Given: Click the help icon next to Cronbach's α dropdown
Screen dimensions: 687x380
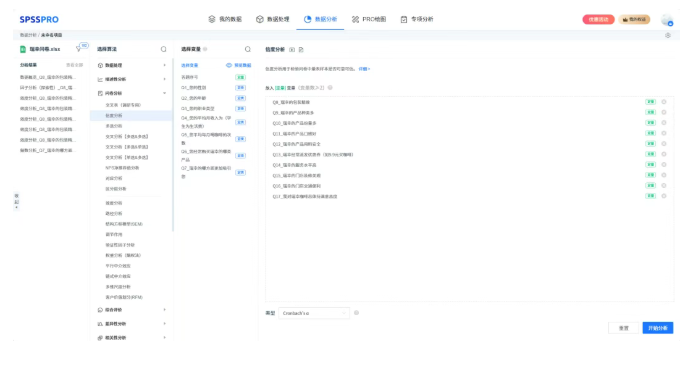Looking at the screenshot, I should pyautogui.click(x=356, y=313).
